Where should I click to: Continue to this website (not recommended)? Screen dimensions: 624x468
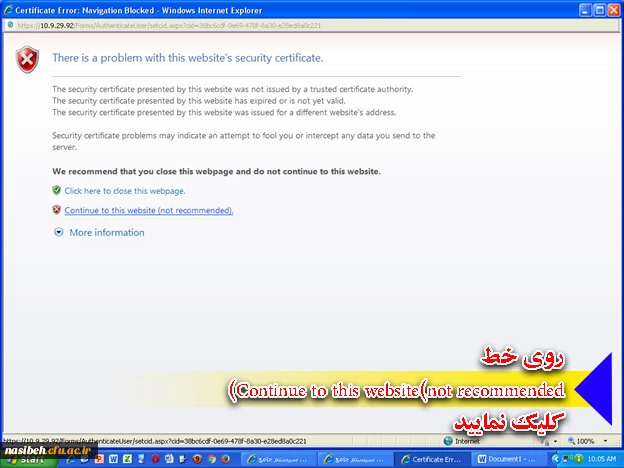[148, 210]
